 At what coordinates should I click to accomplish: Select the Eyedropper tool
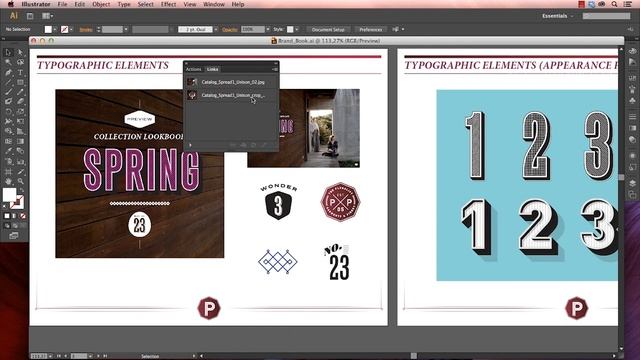8,151
